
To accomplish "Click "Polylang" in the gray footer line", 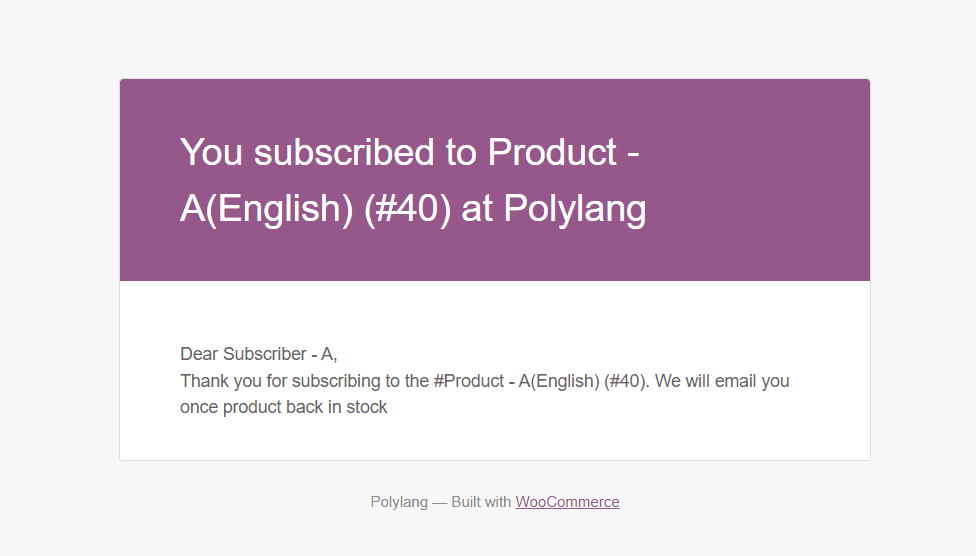I will 399,502.
